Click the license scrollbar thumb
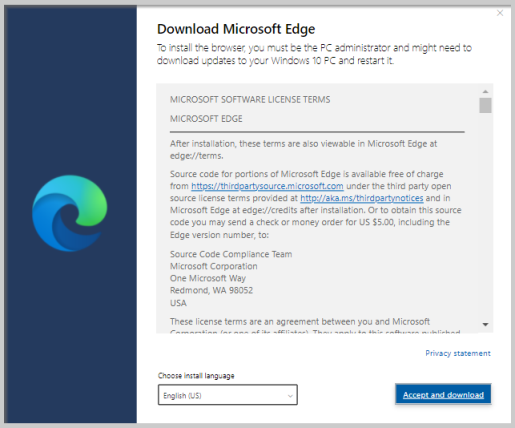This screenshot has width=515, height=428. 485,105
